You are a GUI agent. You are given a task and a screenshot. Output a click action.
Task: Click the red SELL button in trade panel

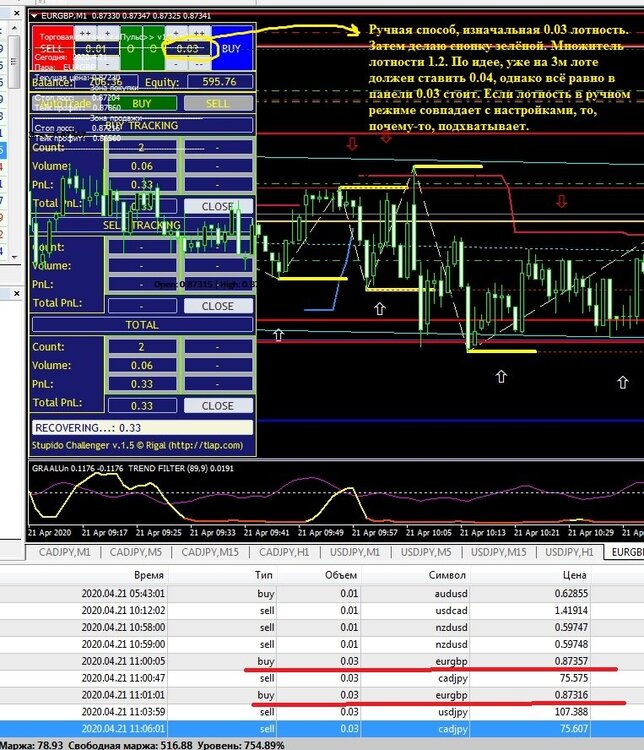click(x=53, y=48)
